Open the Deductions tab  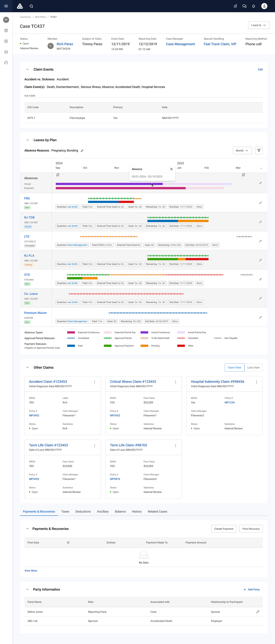(83, 512)
